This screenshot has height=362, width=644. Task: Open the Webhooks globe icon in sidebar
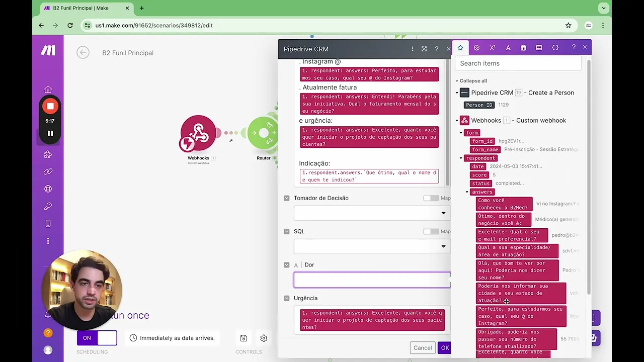click(48, 189)
